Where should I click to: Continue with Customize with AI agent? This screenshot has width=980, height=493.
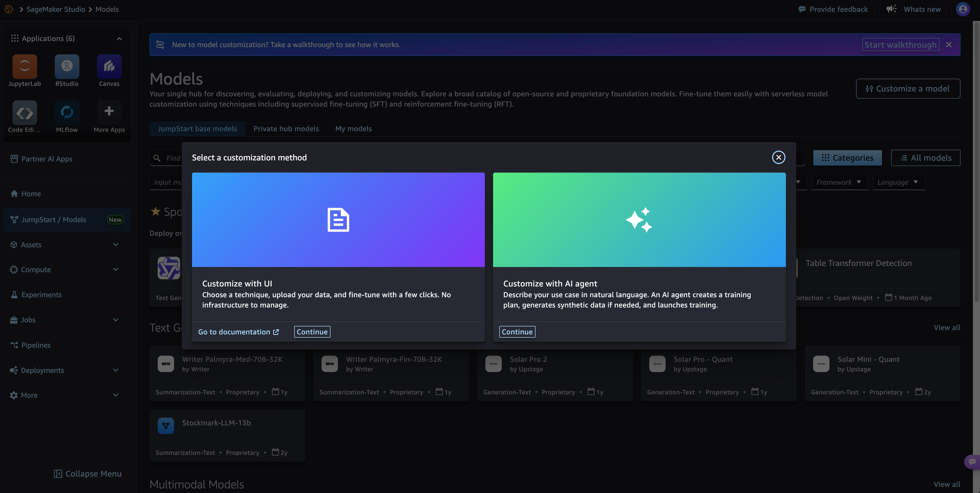[x=517, y=332]
